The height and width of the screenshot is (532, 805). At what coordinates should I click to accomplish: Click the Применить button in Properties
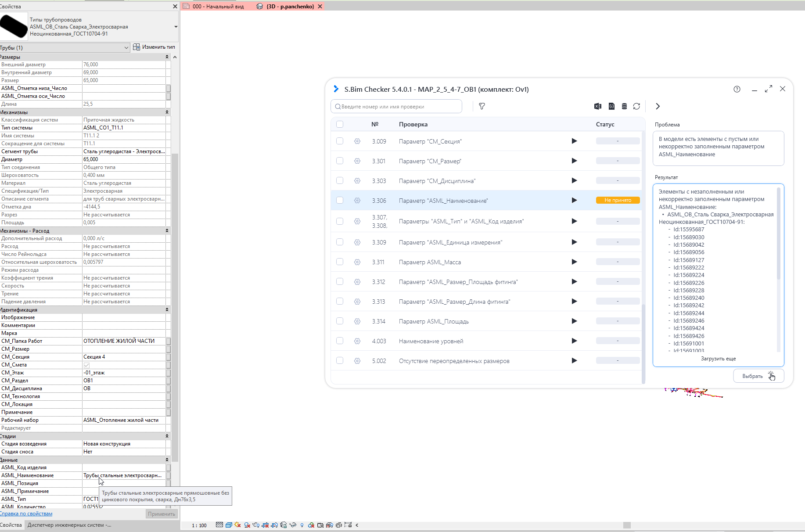click(162, 514)
